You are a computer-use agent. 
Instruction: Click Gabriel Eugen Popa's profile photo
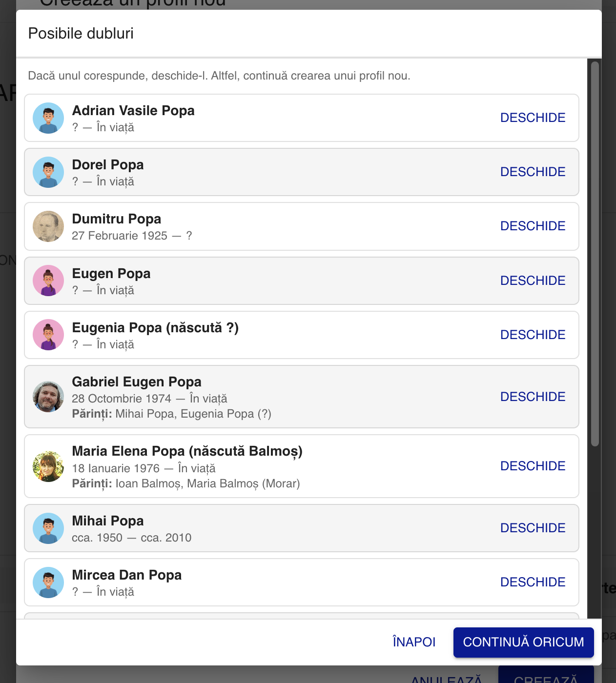[48, 397]
